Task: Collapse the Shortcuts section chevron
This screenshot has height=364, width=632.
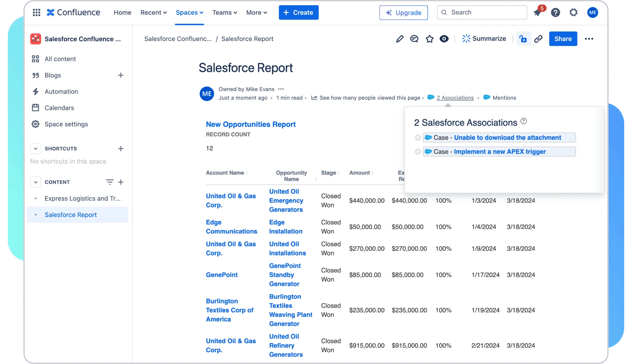Action: [x=35, y=149]
